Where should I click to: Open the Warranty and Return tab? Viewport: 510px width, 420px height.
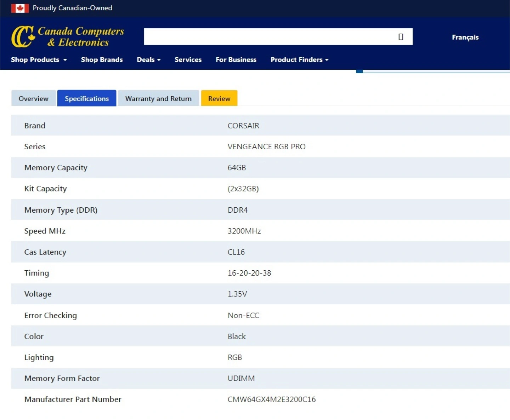click(158, 98)
